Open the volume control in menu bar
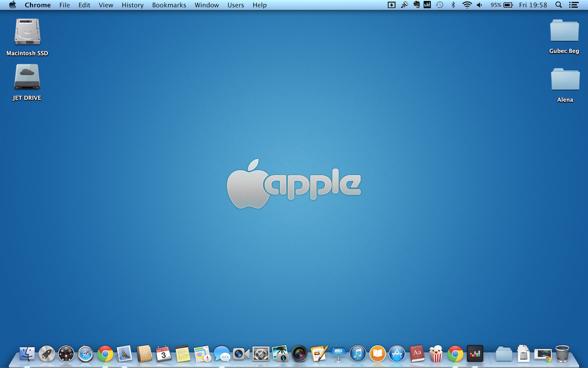 click(480, 5)
